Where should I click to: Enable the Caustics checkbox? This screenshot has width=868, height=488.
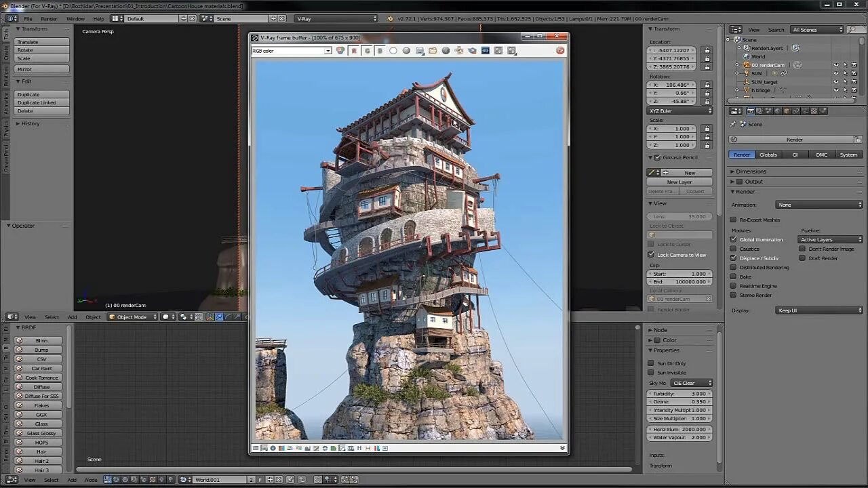point(733,249)
